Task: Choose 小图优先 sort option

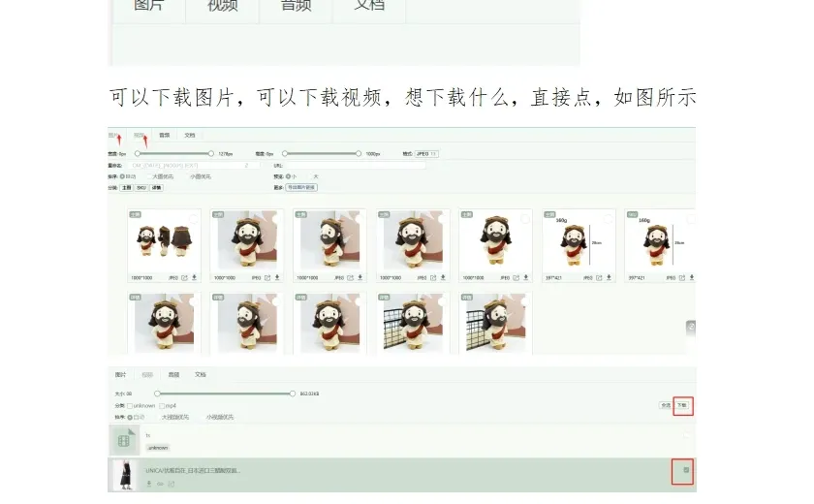Action: point(200,176)
